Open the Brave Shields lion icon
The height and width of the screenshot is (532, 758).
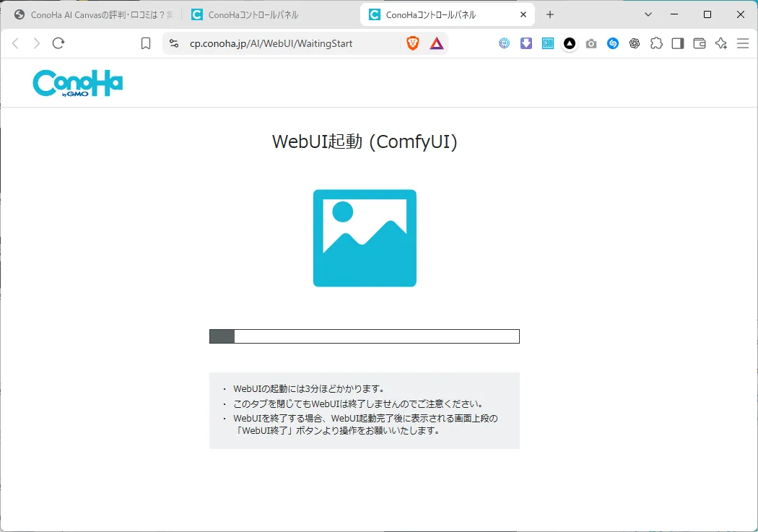click(413, 43)
